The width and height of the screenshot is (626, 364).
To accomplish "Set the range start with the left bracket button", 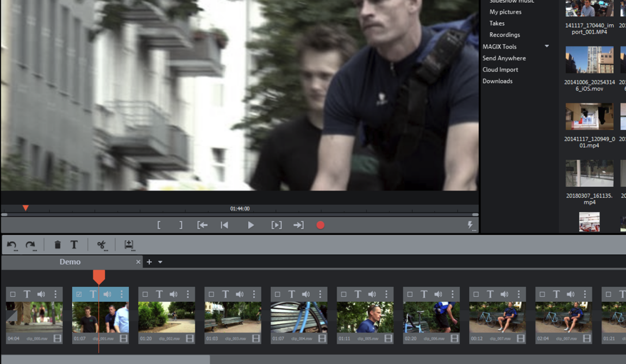I will (159, 225).
